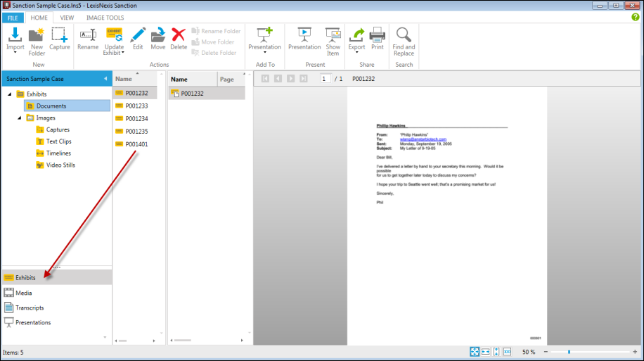Viewport: 644px width, 361px height.
Task: Open Update Exhibit dropdown arrow
Action: [123, 53]
